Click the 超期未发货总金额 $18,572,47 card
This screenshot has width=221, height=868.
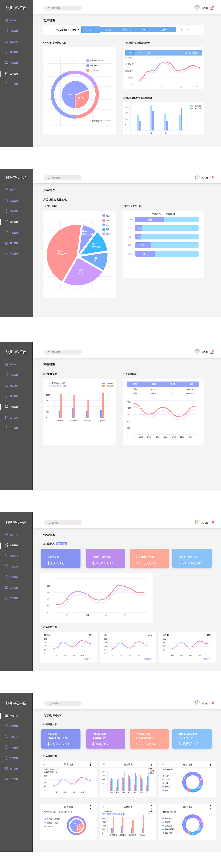coord(192,739)
